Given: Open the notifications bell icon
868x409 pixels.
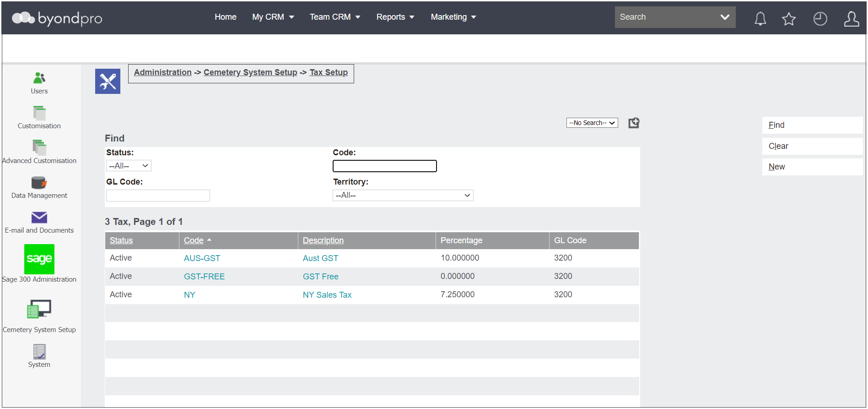Looking at the screenshot, I should [x=760, y=18].
